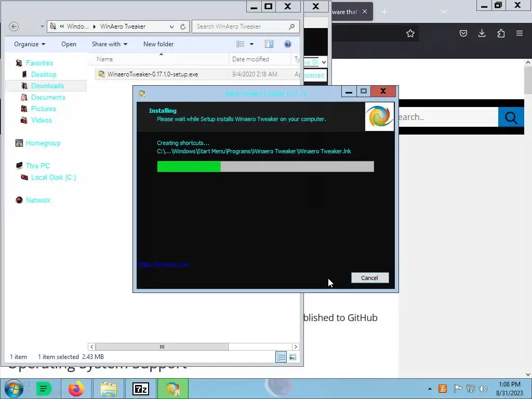The height and width of the screenshot is (399, 532).
Task: Click the website search field
Action: pyautogui.click(x=448, y=117)
